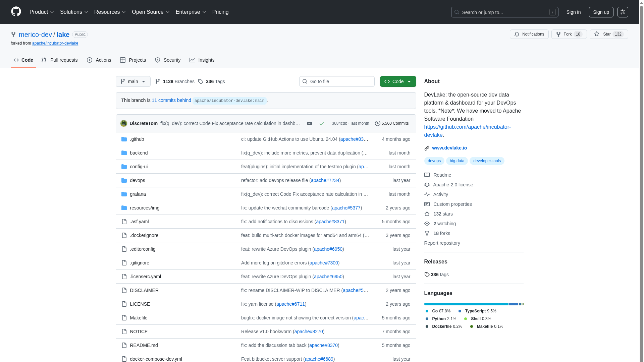Click the backend folder icon

coord(124,153)
